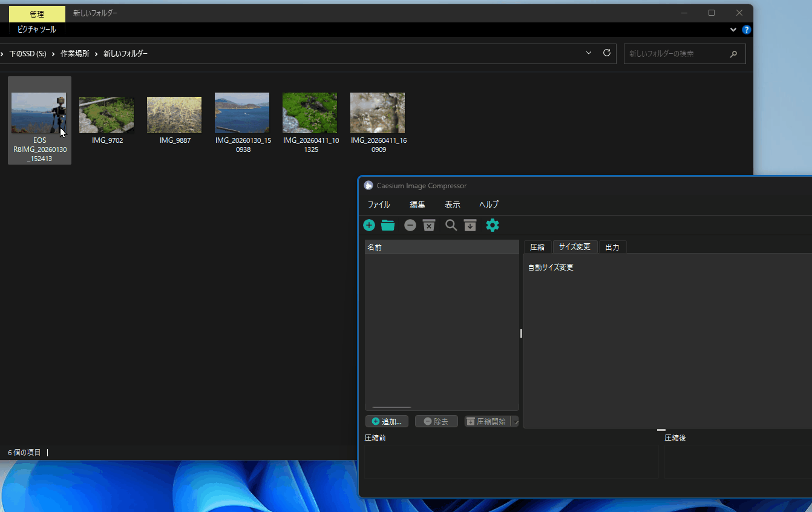Open the 編集 menu in Caesium
This screenshot has width=812, height=512.
(x=417, y=205)
